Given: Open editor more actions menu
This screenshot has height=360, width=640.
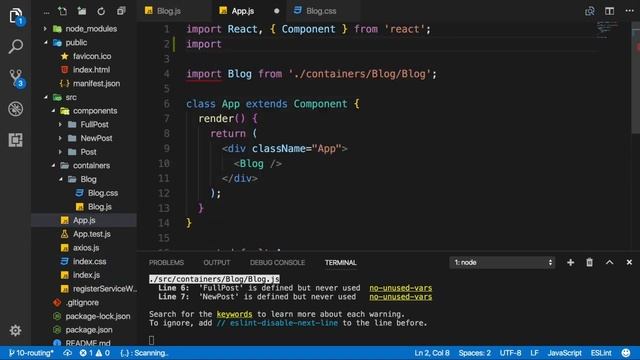Looking at the screenshot, I should [x=629, y=11].
